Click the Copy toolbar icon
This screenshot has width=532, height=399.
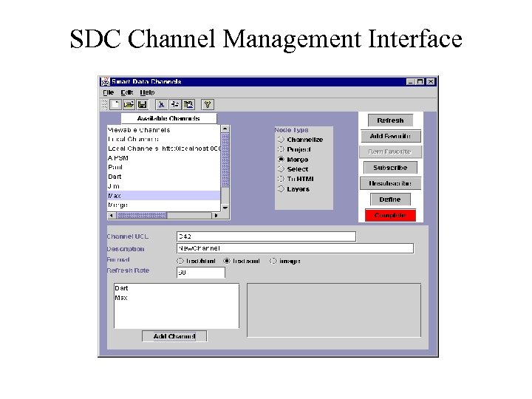pos(175,104)
